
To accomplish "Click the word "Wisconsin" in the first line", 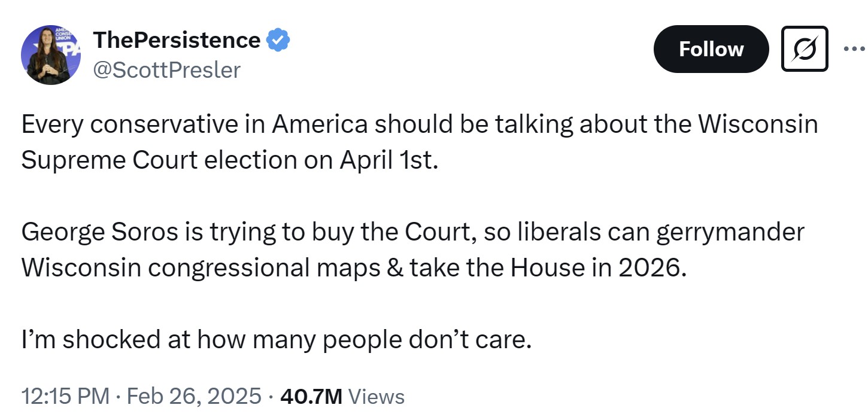I will click(758, 124).
